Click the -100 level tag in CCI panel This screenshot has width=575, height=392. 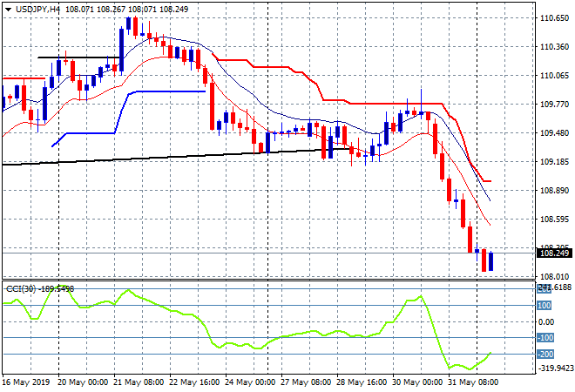(545, 338)
